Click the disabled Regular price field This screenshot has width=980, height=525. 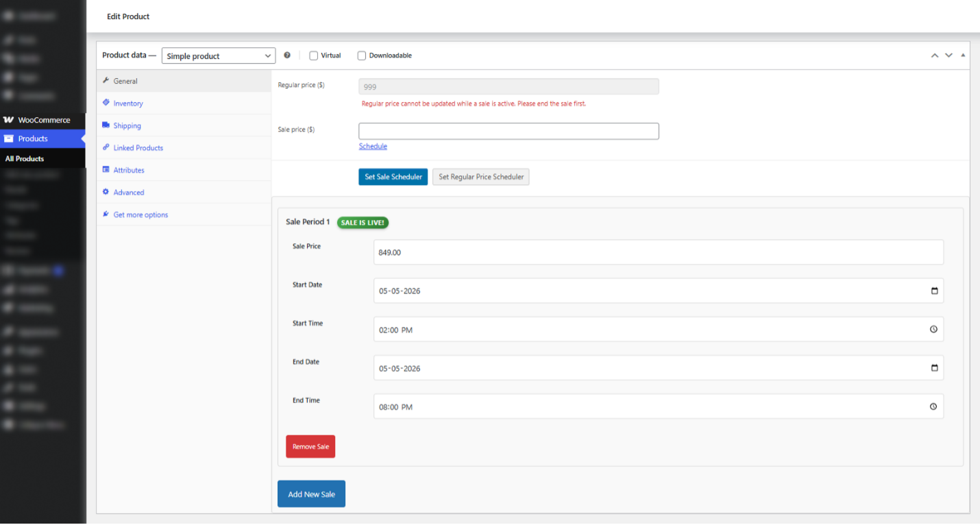pyautogui.click(x=509, y=86)
